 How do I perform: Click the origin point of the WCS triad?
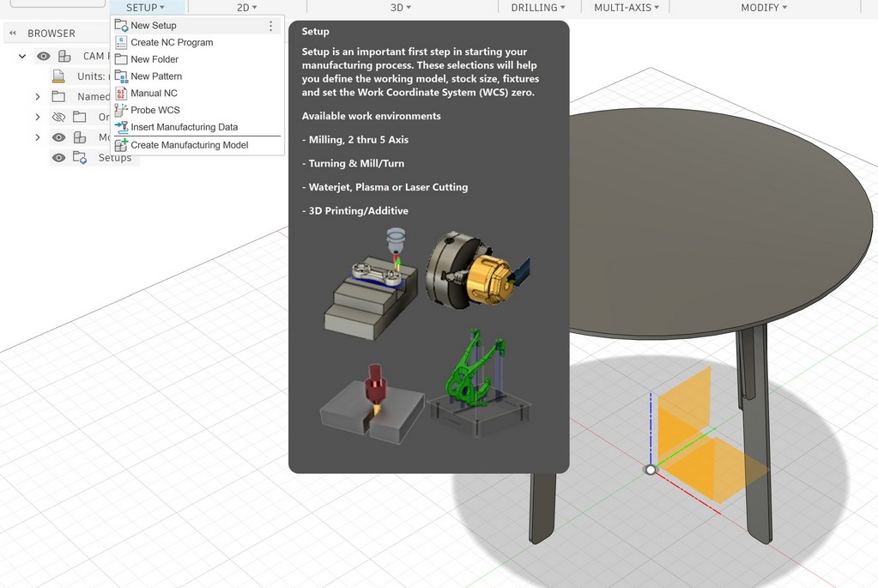(650, 470)
